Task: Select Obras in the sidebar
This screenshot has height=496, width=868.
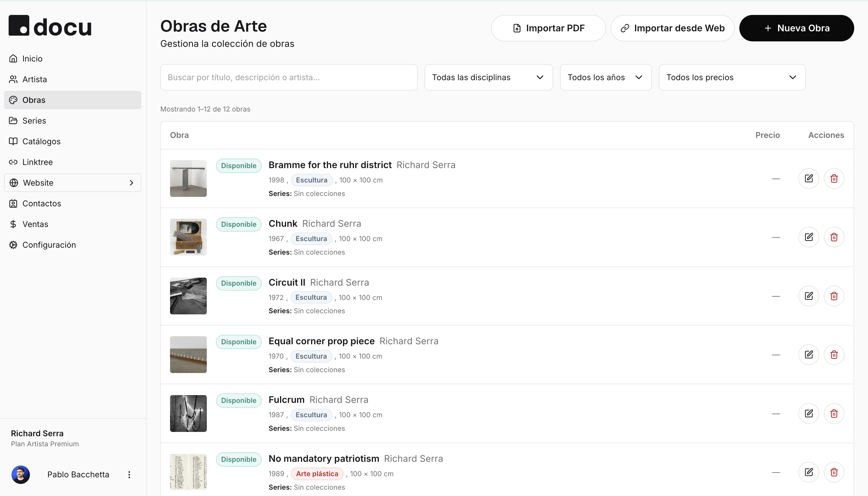Action: [72, 100]
